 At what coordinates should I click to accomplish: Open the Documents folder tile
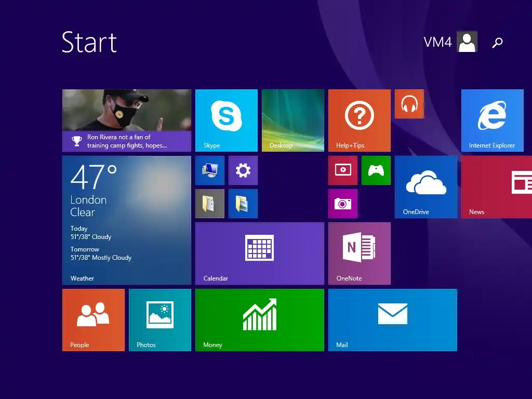210,204
